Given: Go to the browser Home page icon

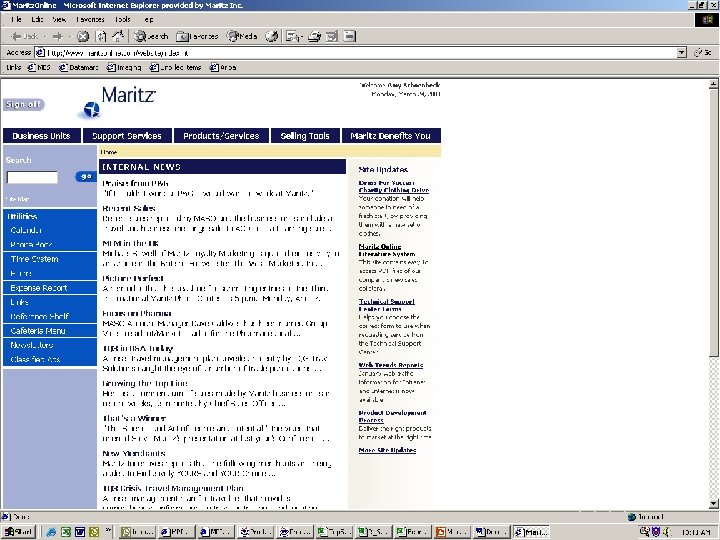Looking at the screenshot, I should click(118, 36).
